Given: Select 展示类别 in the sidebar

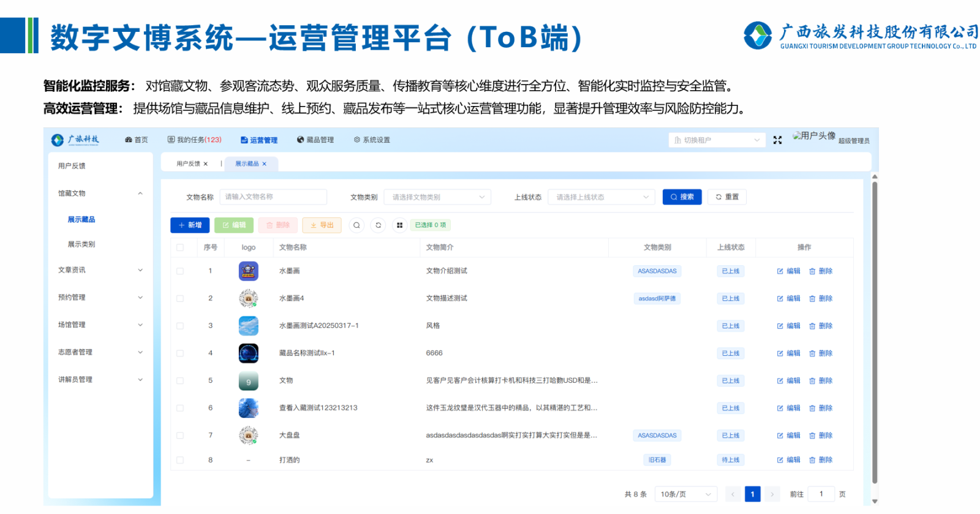Looking at the screenshot, I should [x=81, y=244].
